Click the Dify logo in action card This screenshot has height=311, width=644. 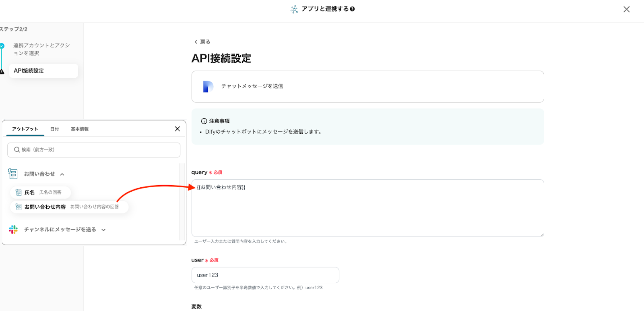click(x=208, y=87)
